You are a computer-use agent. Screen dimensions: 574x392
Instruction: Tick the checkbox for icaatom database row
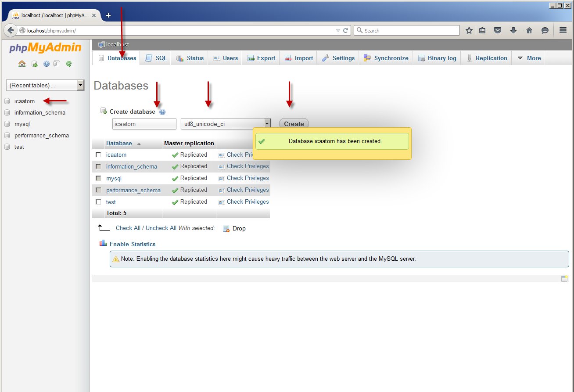coord(98,155)
